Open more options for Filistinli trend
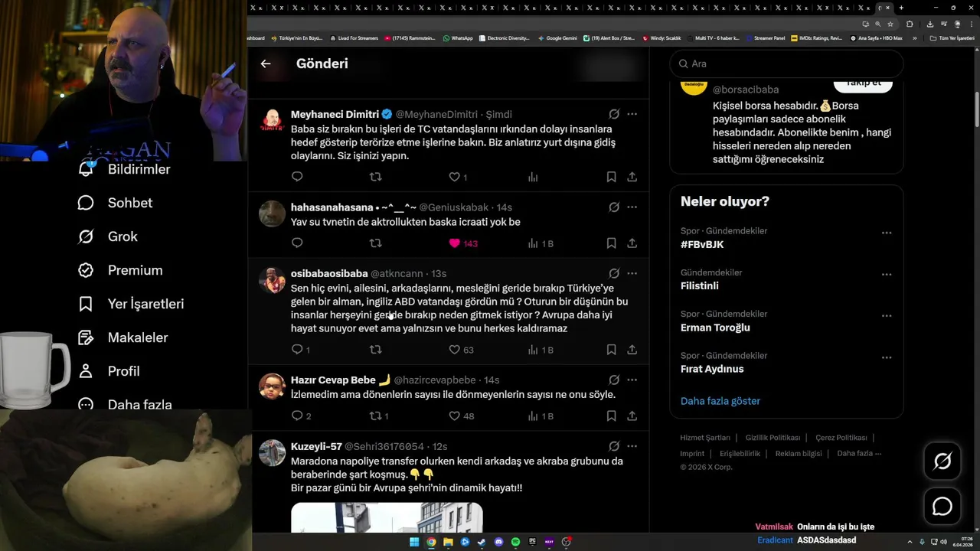Image resolution: width=980 pixels, height=551 pixels. (x=887, y=274)
